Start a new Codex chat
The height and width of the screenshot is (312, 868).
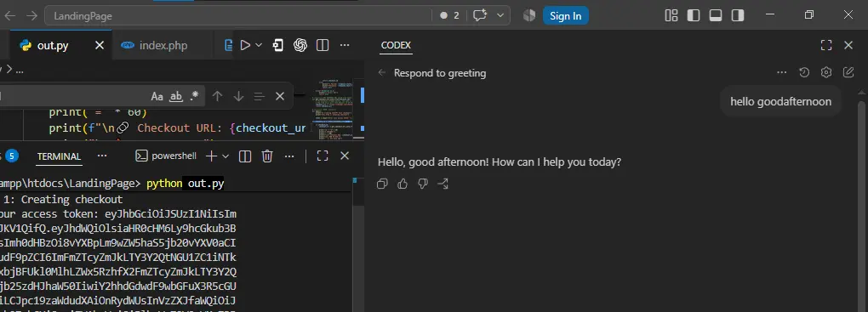pos(848,72)
